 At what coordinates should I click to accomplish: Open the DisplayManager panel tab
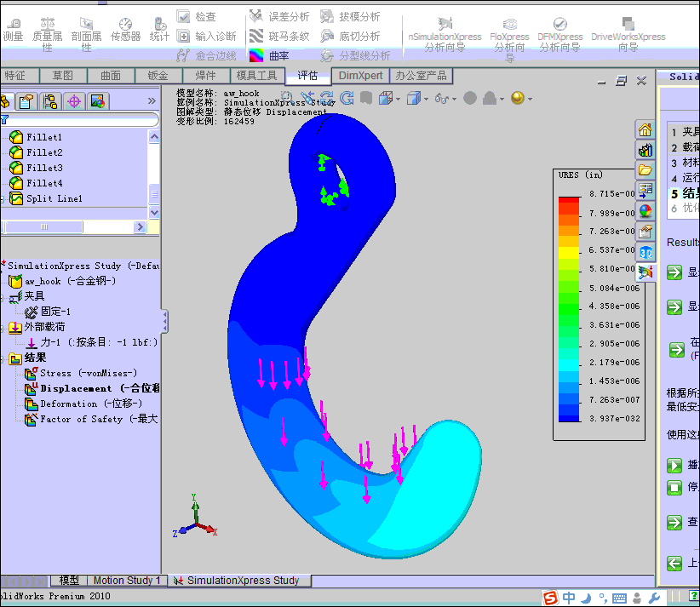97,101
